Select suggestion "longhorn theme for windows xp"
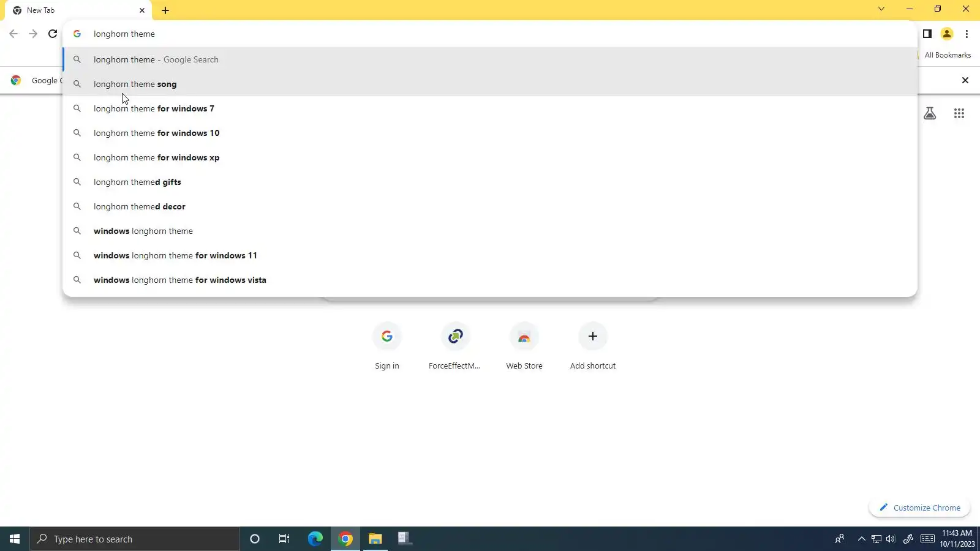Viewport: 980px width, 551px height. pyautogui.click(x=490, y=157)
